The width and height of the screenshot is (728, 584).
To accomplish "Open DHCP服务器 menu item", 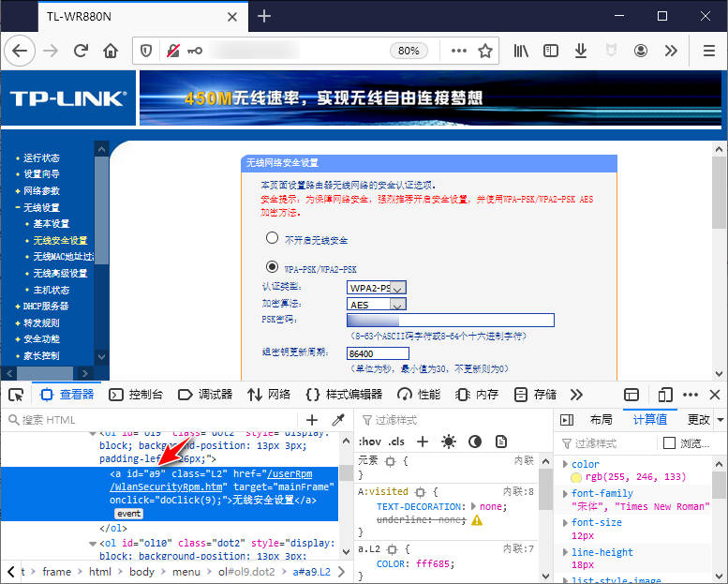I will coord(46,307).
